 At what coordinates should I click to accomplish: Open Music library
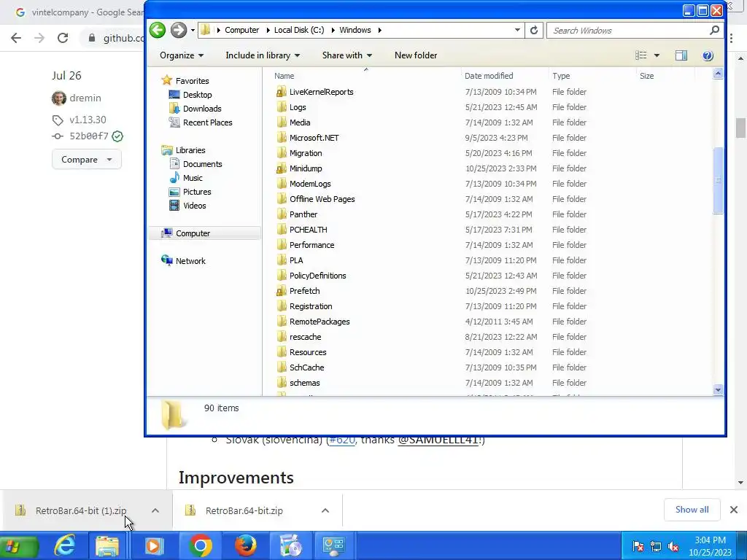click(193, 178)
